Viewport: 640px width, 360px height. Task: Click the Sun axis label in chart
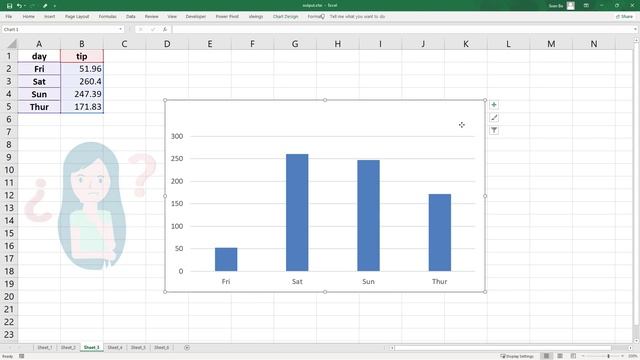pyautogui.click(x=368, y=281)
